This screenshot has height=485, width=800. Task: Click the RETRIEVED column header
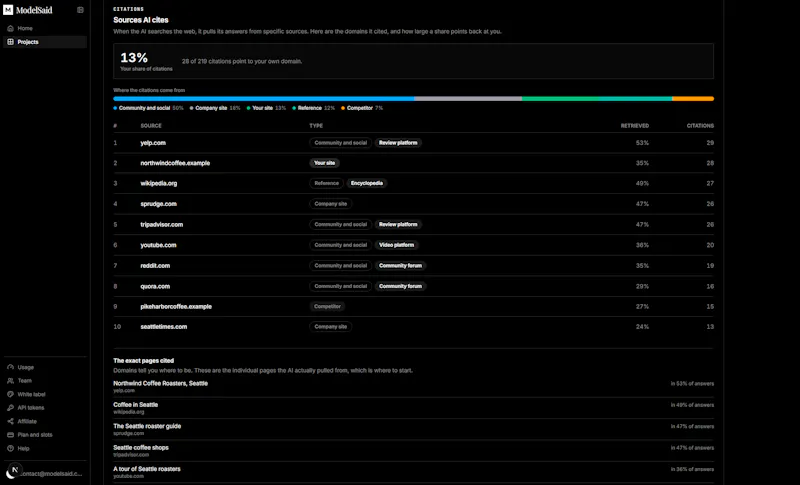[635, 125]
